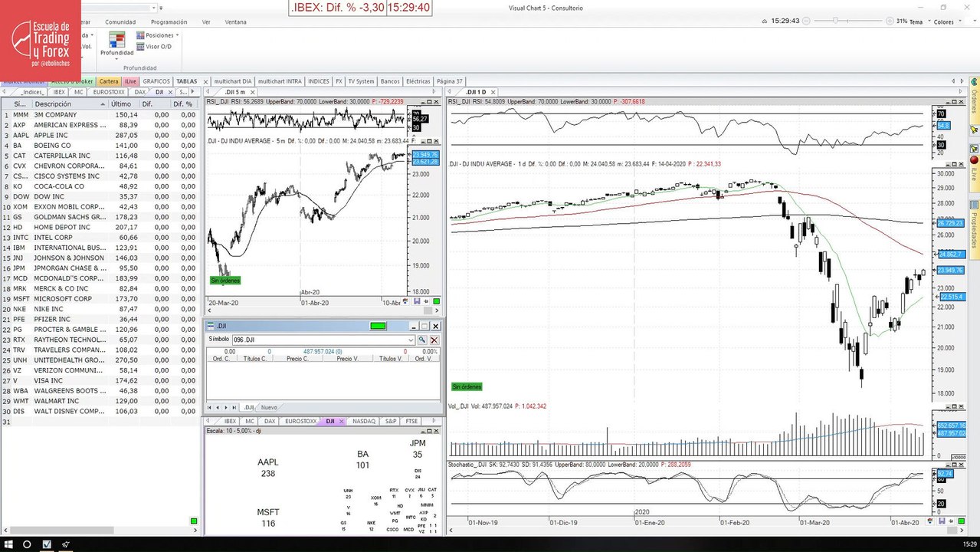The height and width of the screenshot is (552, 980).
Task: Switch to the FX tab
Action: pyautogui.click(x=339, y=81)
